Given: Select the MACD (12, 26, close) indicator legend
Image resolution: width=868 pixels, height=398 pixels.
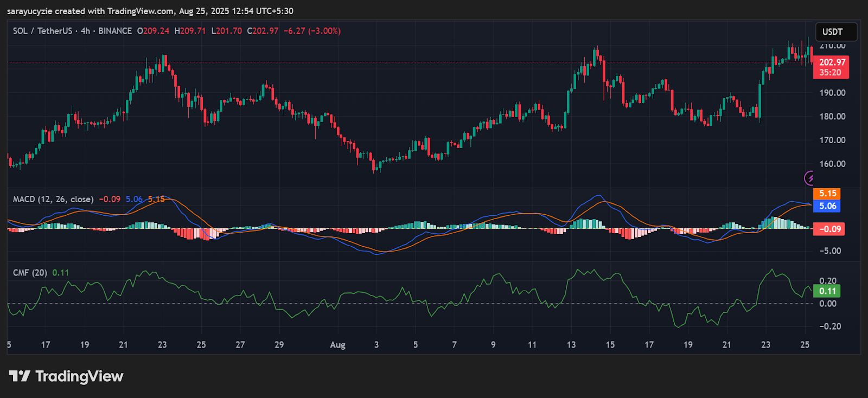Looking at the screenshot, I should 53,200.
